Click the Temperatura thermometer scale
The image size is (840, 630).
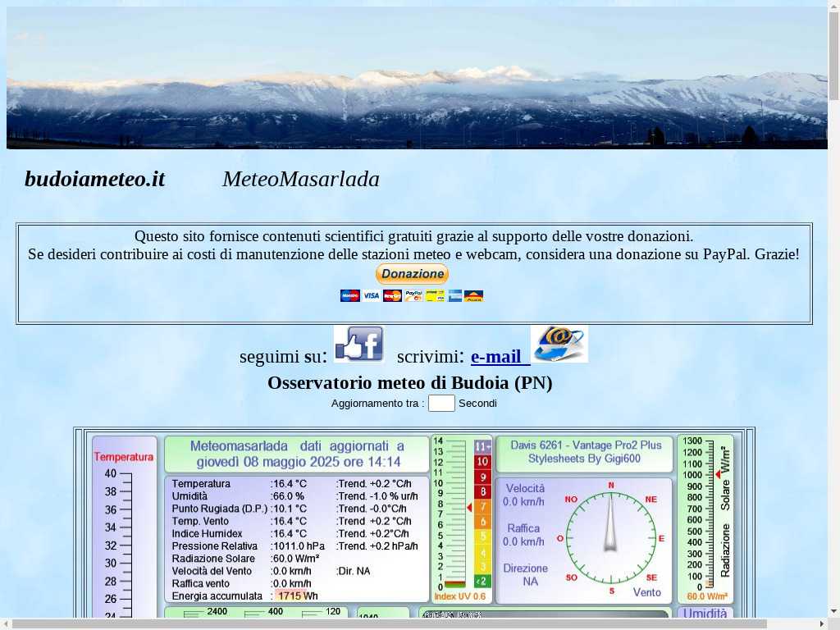120,544
